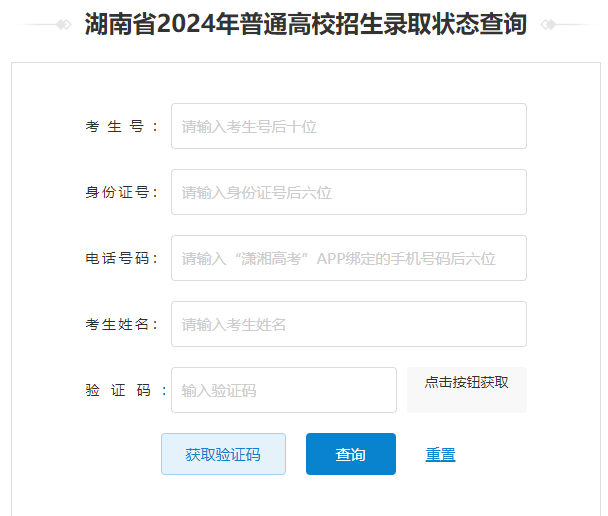
Task: Click the 重置 reset link
Action: click(x=440, y=454)
